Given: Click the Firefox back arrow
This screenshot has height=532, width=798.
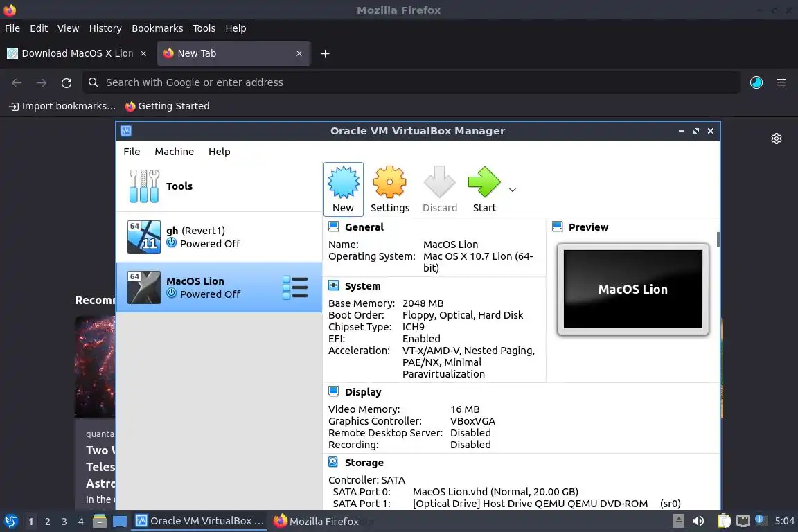Looking at the screenshot, I should click(x=17, y=82).
